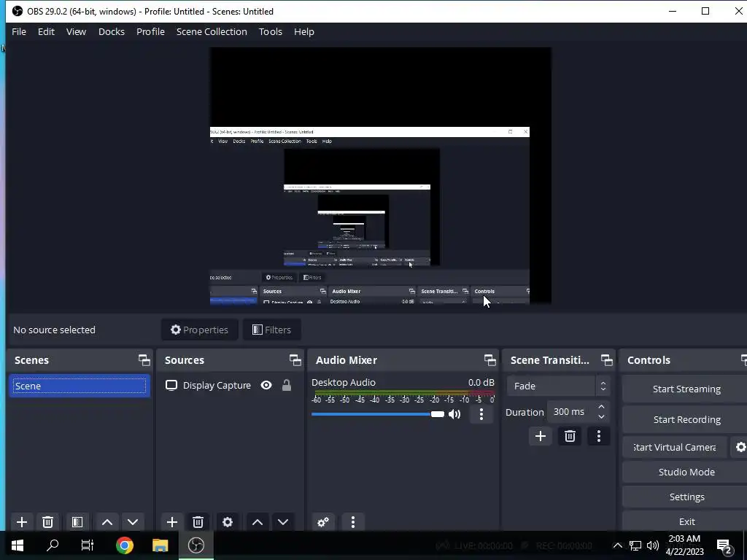
Task: Open File Explorer from the taskbar
Action: tap(160, 545)
